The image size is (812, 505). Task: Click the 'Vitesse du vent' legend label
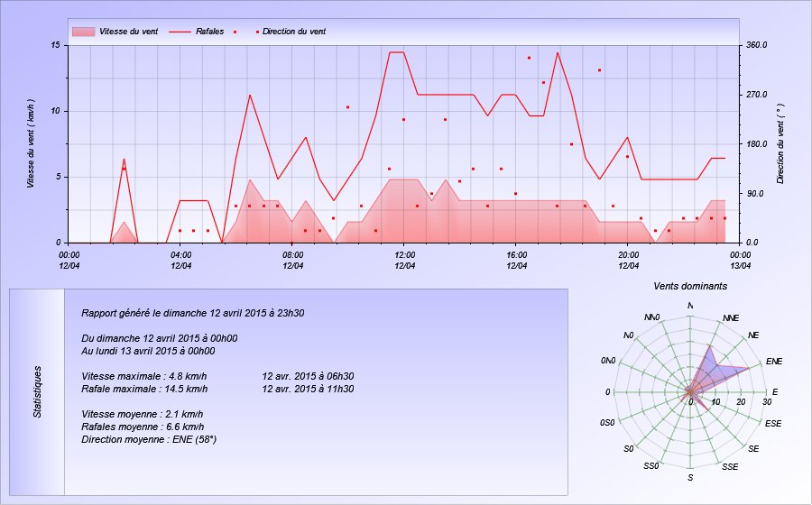[128, 32]
